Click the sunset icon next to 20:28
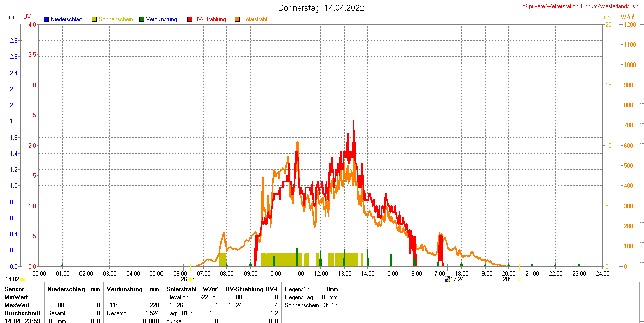Image resolution: width=644 pixels, height=323 pixels. (519, 279)
